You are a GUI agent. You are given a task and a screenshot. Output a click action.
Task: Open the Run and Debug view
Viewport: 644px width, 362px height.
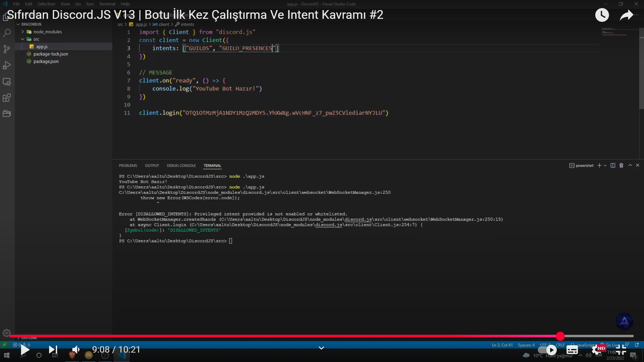(7, 65)
